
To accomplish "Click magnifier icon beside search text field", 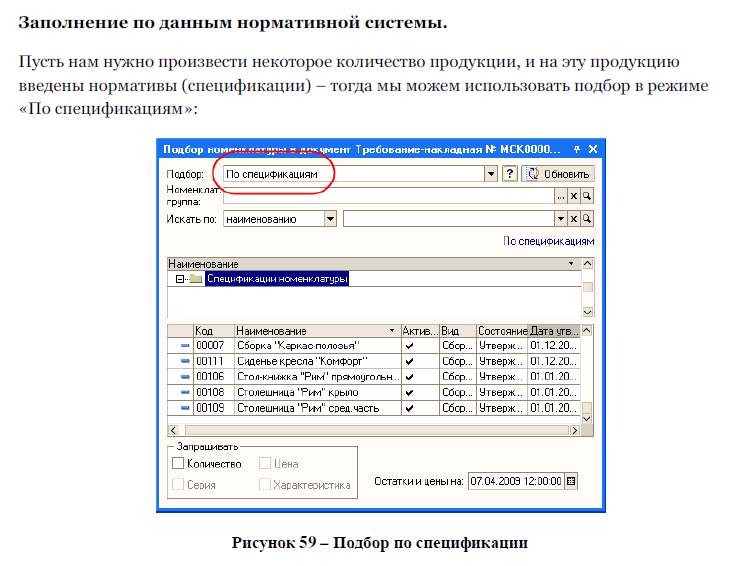I will 587,219.
